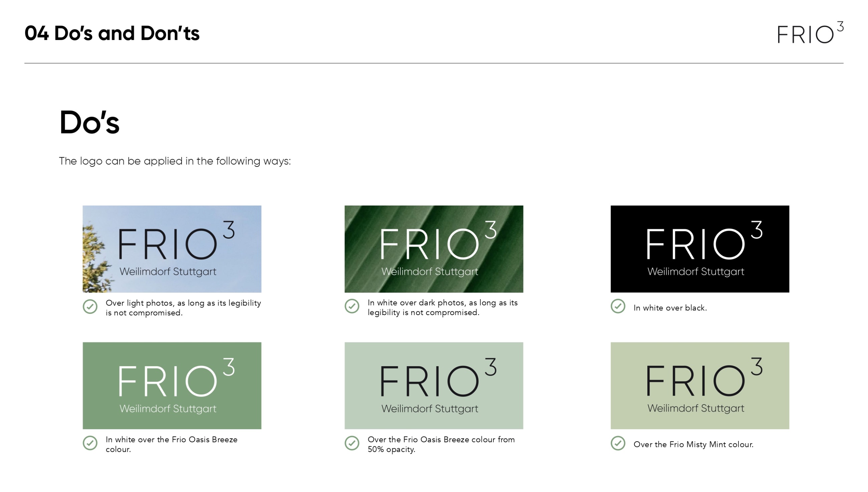The width and height of the screenshot is (868, 492).
Task: Click the FRIO³ logo in the page header
Action: 810,33
